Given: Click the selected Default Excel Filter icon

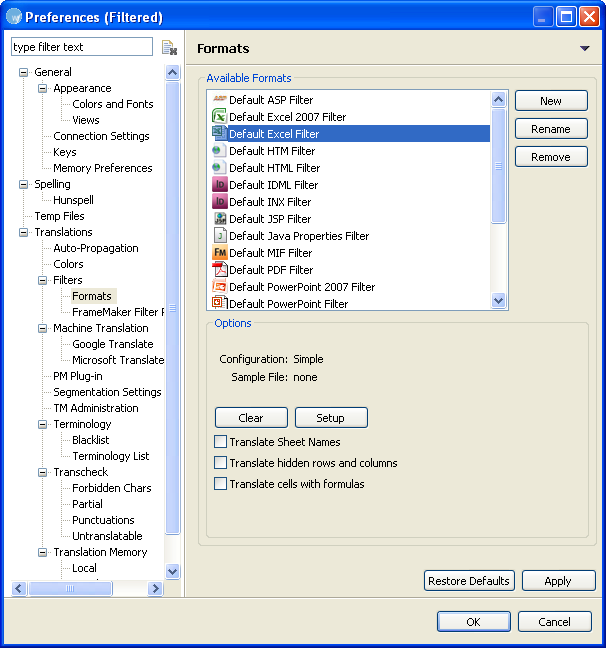Looking at the screenshot, I should 219,133.
